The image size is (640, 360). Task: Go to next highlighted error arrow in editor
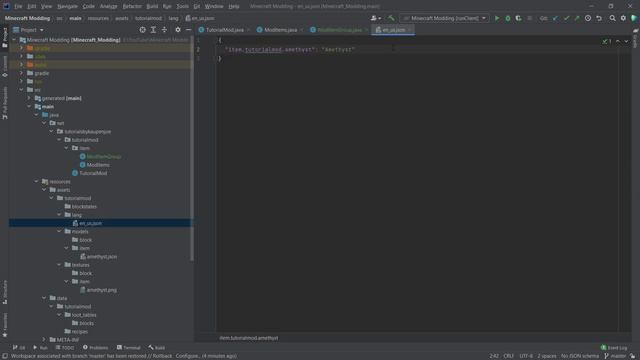[626, 42]
